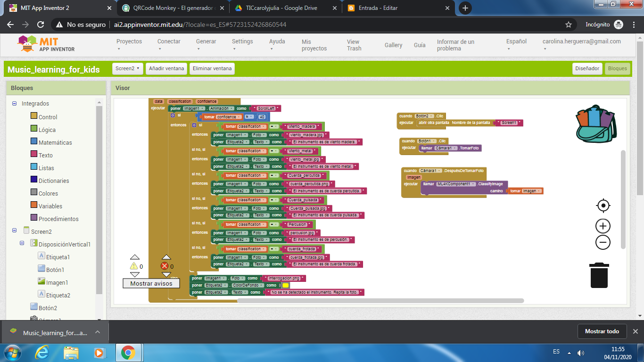Viewport: 644px width, 362px height.
Task: Switch to Diseñador view
Action: coord(587,69)
